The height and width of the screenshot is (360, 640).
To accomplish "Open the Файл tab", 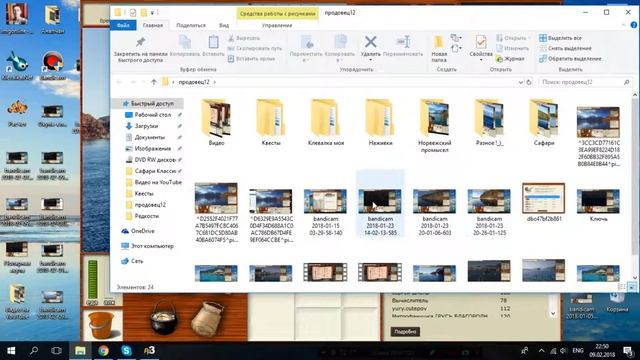I will (123, 25).
